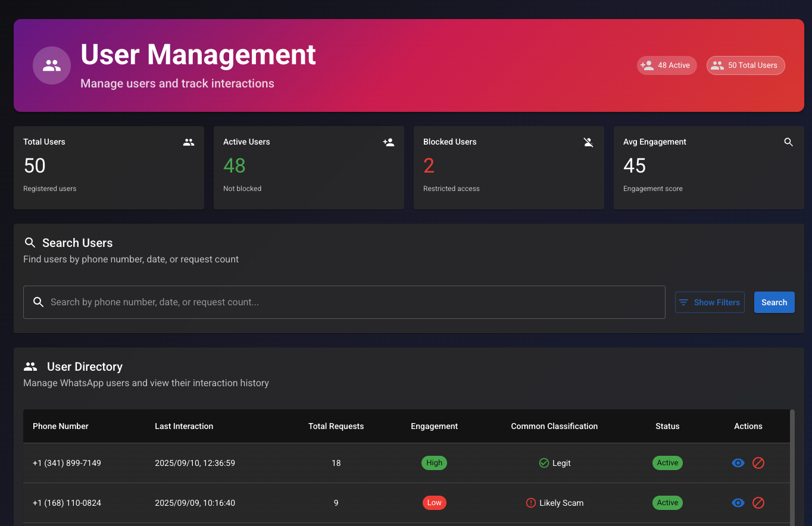
Task: Focus the phone number search input field
Action: 344,302
